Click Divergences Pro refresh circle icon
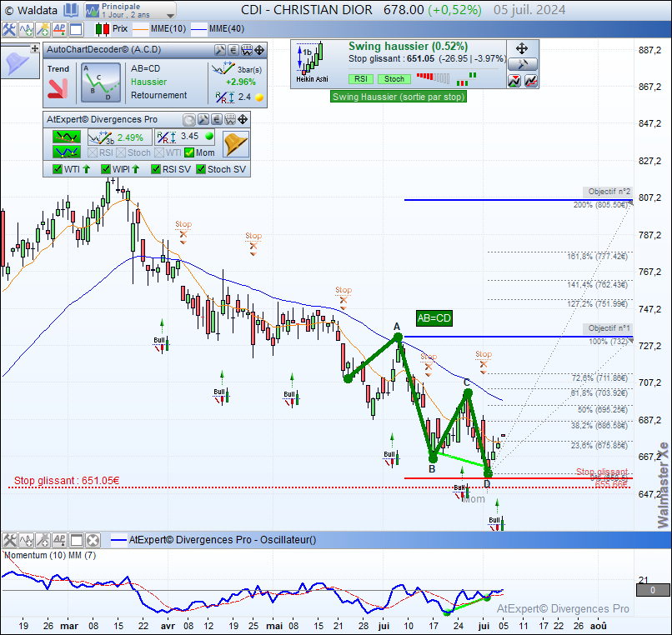 pyautogui.click(x=189, y=119)
